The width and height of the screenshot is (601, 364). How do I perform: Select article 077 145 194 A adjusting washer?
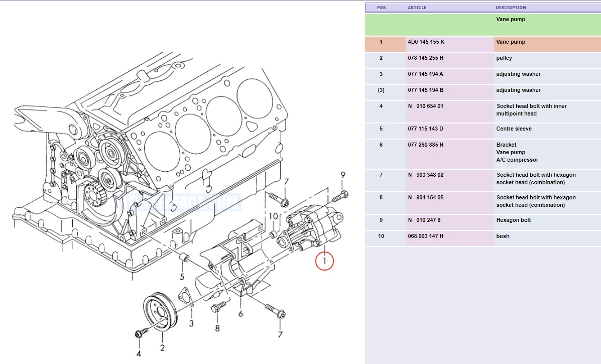(x=426, y=74)
